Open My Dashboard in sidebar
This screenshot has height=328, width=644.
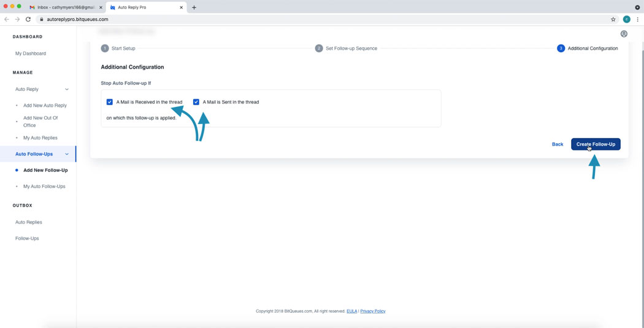click(31, 53)
